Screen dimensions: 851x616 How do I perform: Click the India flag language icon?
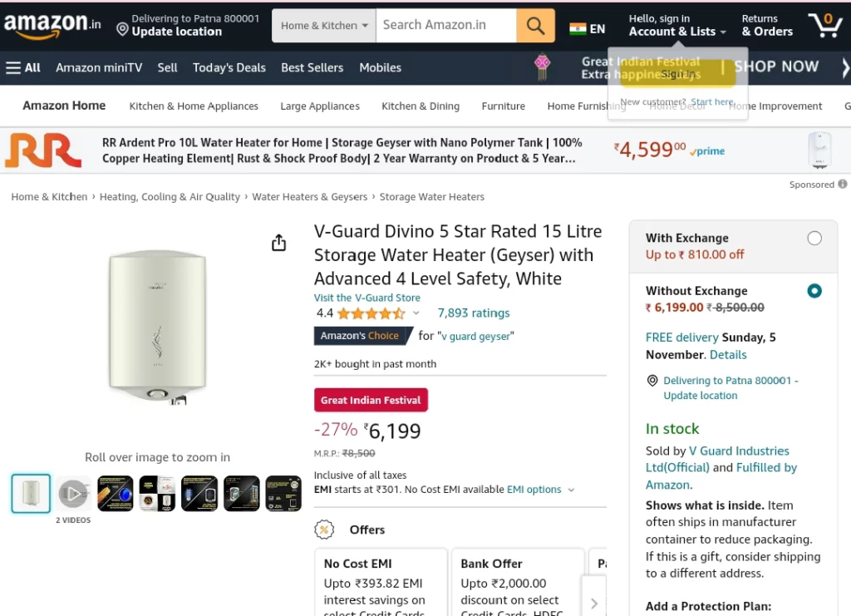pos(578,29)
